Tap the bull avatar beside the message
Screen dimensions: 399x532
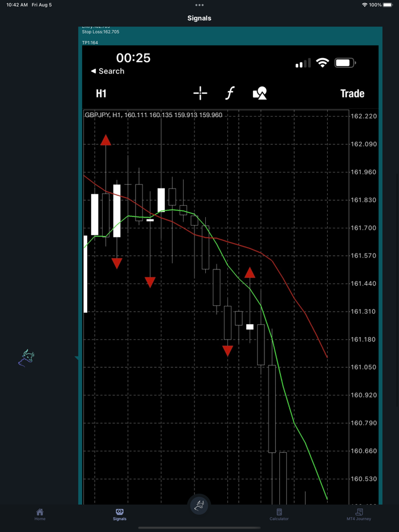click(26, 358)
